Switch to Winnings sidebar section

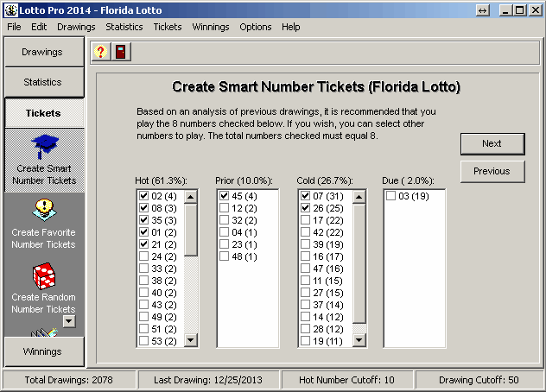(x=44, y=351)
